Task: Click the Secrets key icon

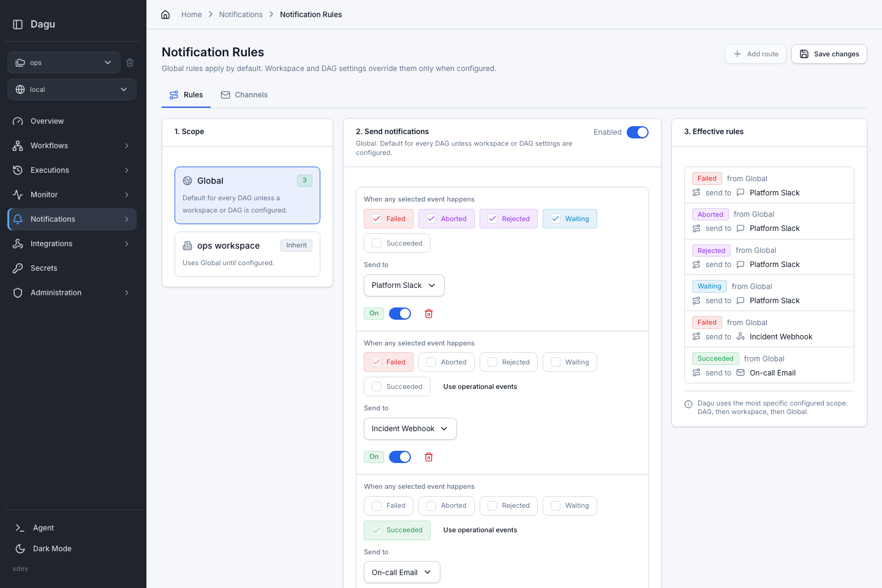Action: (18, 268)
